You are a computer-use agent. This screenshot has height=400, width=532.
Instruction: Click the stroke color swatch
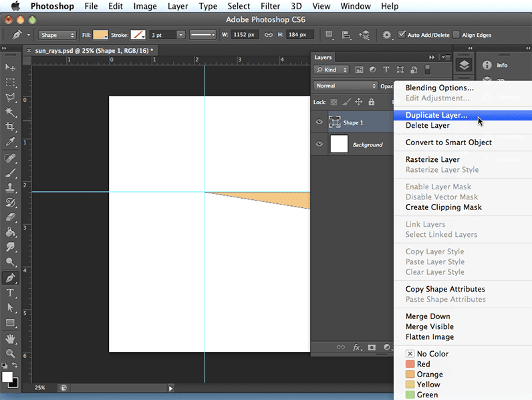138,35
